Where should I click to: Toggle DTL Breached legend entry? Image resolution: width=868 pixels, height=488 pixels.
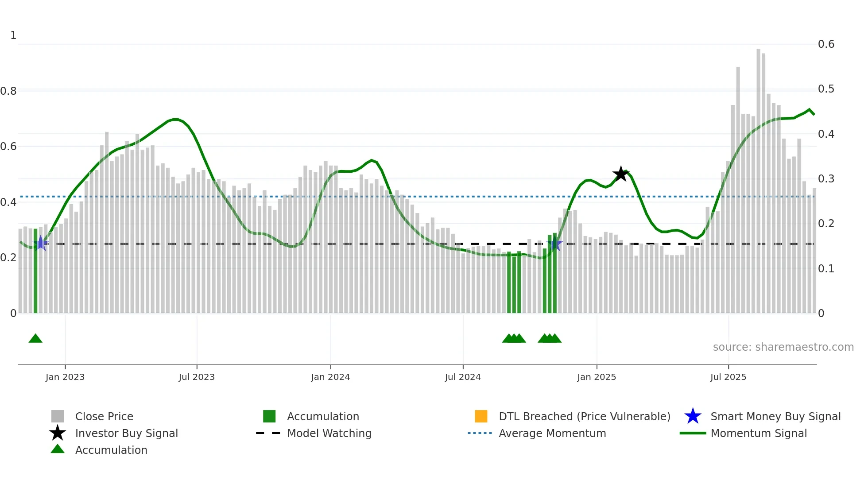584,416
